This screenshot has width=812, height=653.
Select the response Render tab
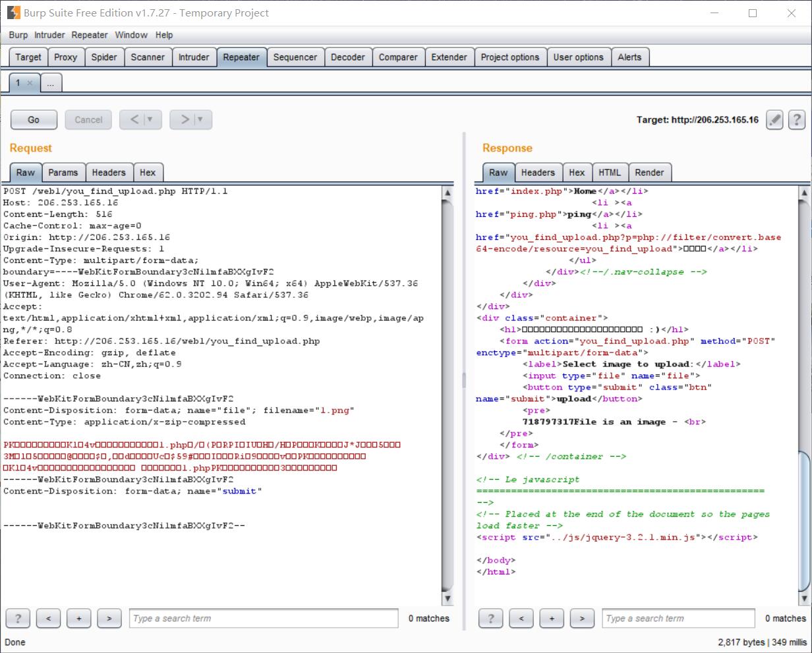click(x=649, y=173)
